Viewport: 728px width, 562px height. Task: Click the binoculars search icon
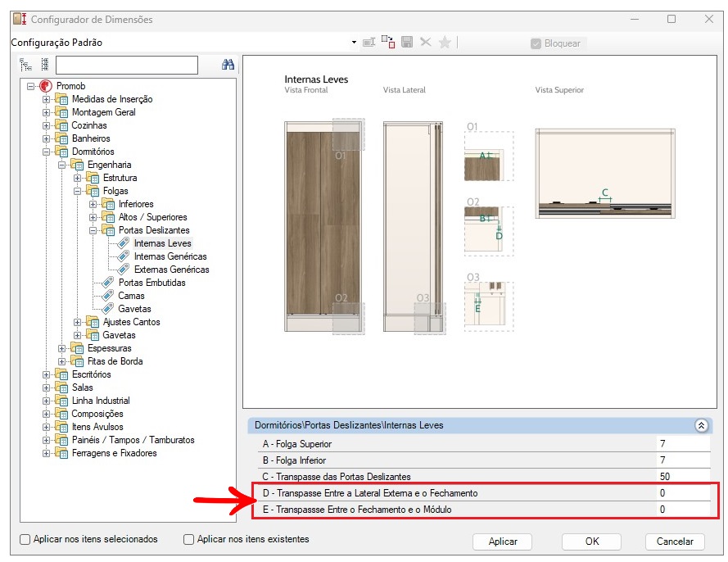228,66
